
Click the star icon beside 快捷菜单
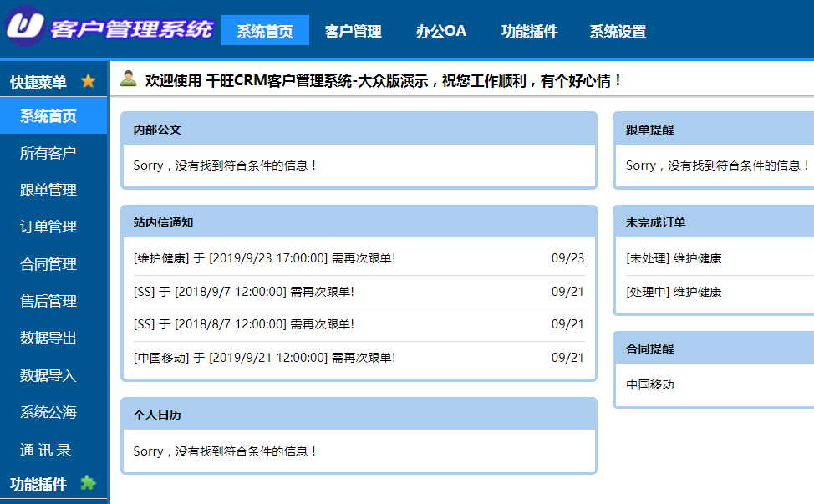tap(88, 81)
